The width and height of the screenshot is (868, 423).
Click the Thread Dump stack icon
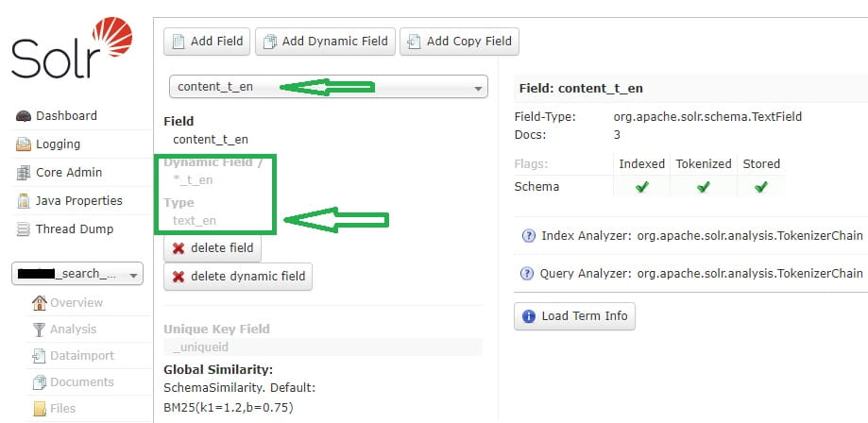point(24,229)
